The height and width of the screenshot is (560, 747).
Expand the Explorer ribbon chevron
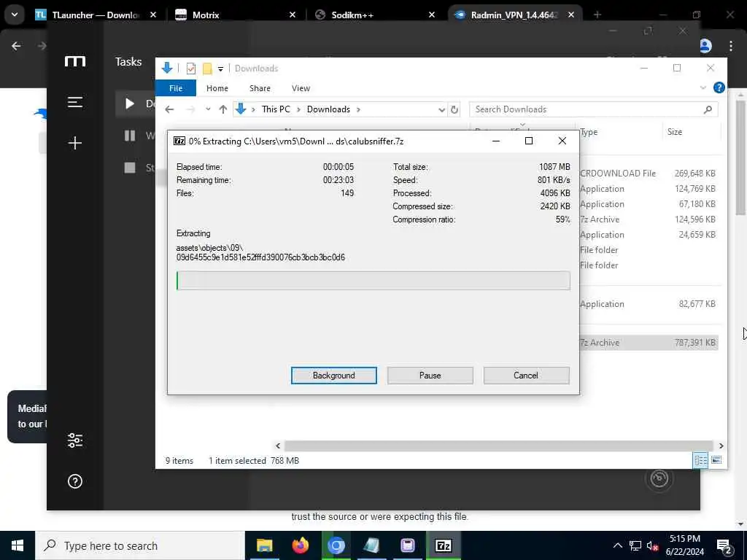(703, 87)
